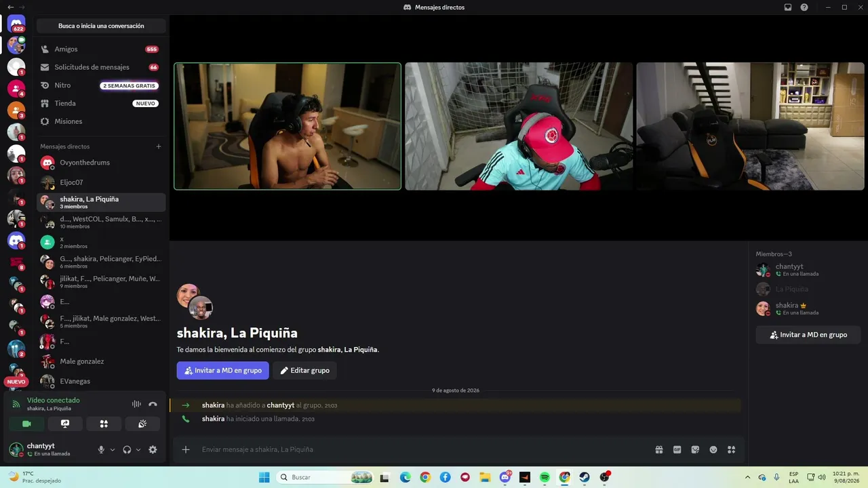Click the hang up call icon
868x488 pixels.
point(153,404)
